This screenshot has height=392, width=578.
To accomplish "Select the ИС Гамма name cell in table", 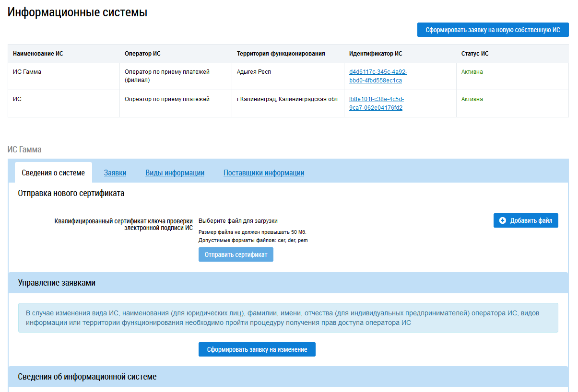I will tap(27, 72).
